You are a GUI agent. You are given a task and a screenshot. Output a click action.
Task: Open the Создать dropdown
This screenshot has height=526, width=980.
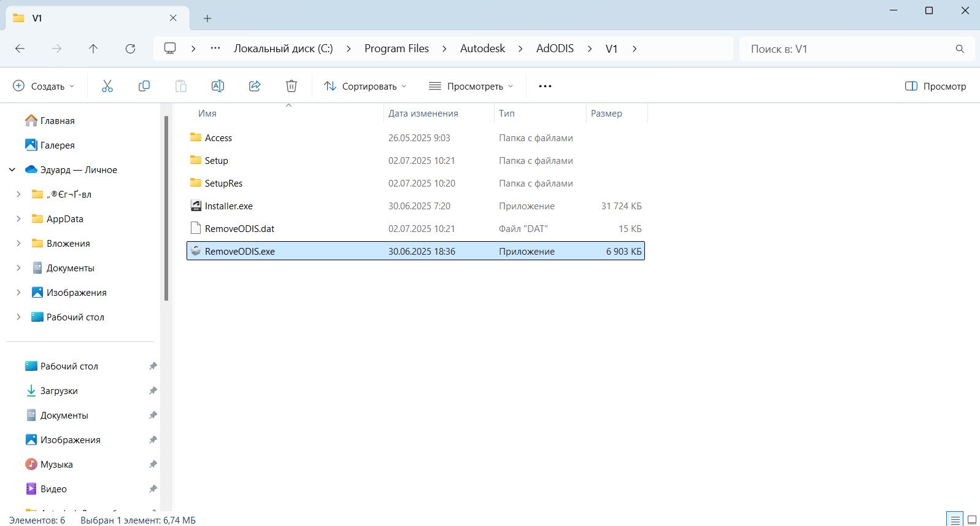pyautogui.click(x=44, y=86)
